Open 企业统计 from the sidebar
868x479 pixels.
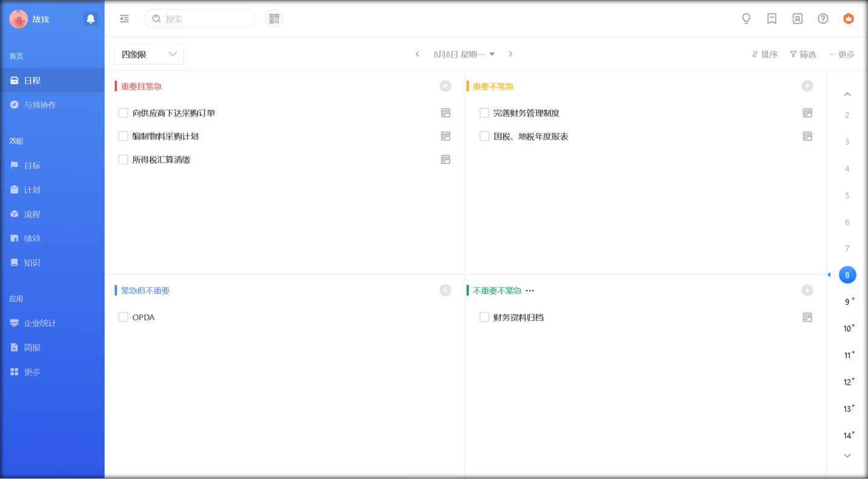[x=40, y=323]
